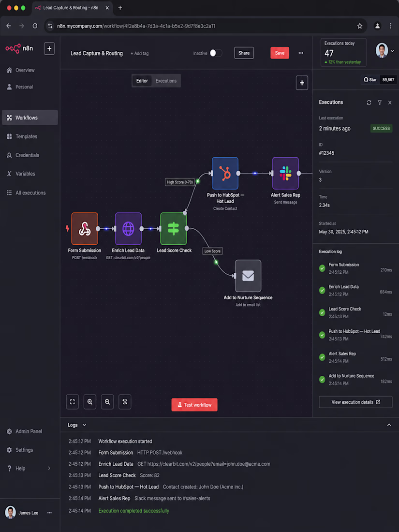The image size is (399, 532).
Task: Open Push to HubSpot entry in execution log
Action: (355, 335)
